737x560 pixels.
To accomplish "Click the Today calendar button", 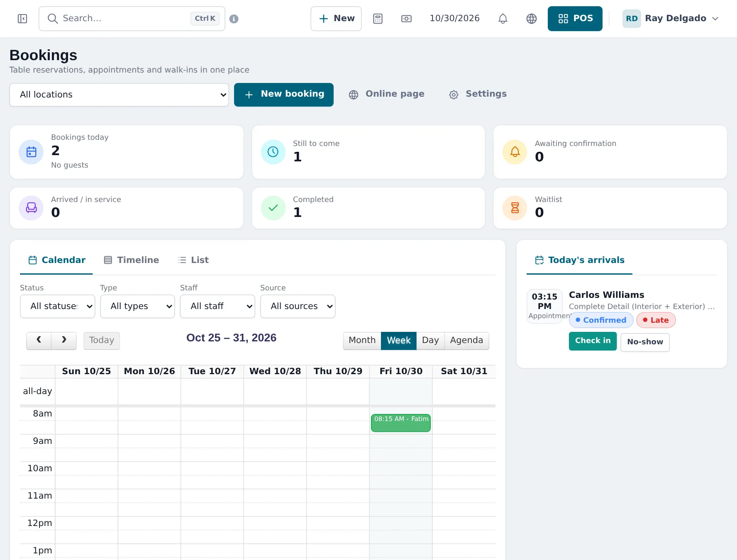I will pyautogui.click(x=102, y=341).
